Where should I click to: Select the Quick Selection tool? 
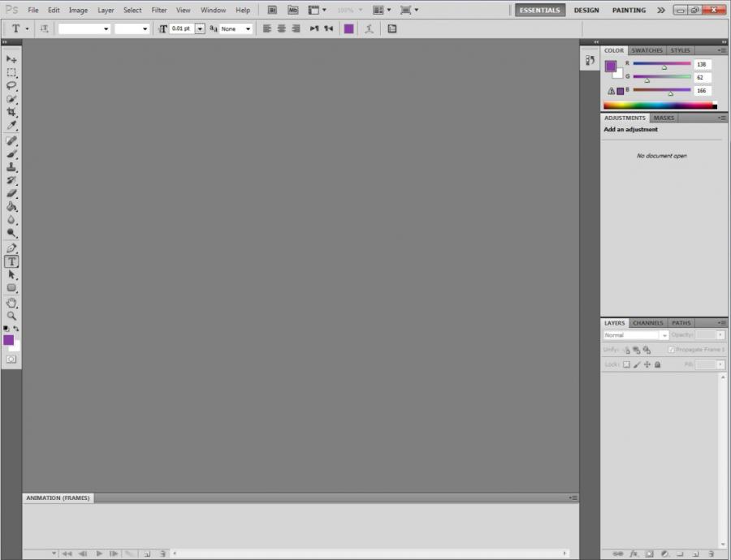(x=11, y=99)
